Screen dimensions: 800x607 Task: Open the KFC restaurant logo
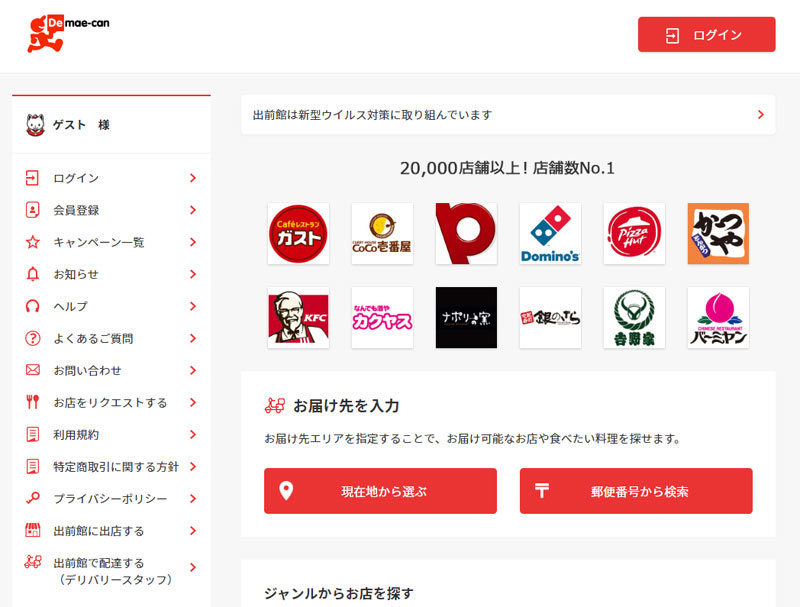298,318
